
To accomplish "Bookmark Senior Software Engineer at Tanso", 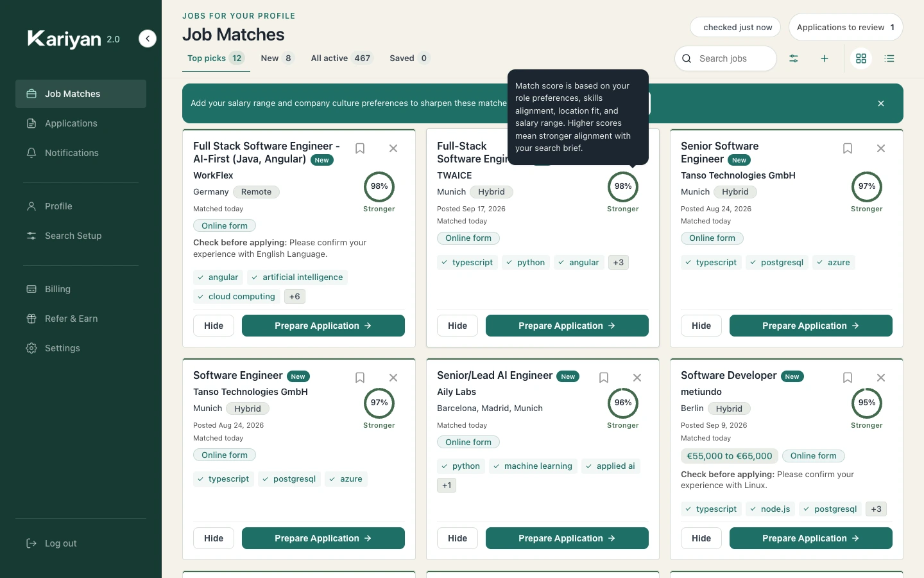I will pyautogui.click(x=848, y=148).
